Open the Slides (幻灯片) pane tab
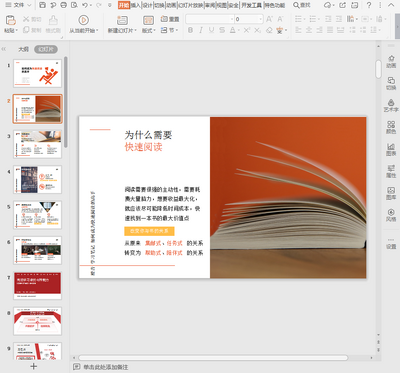Viewport: 400px width, 373px height. (46, 49)
